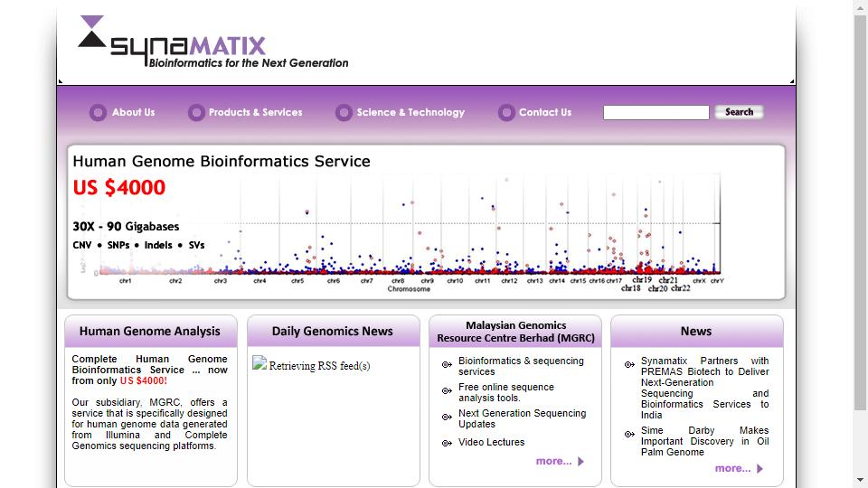The width and height of the screenshot is (868, 488).
Task: Click bullet icon beside Sime Darby news
Action: [x=629, y=435]
